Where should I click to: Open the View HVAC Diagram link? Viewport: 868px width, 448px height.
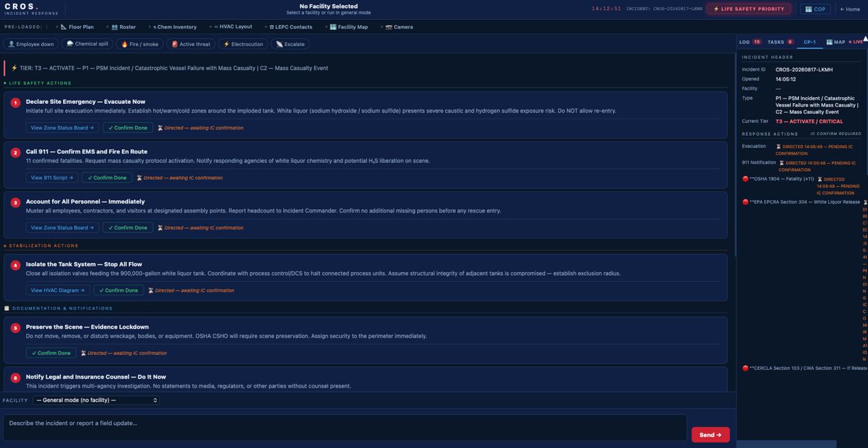pyautogui.click(x=58, y=291)
